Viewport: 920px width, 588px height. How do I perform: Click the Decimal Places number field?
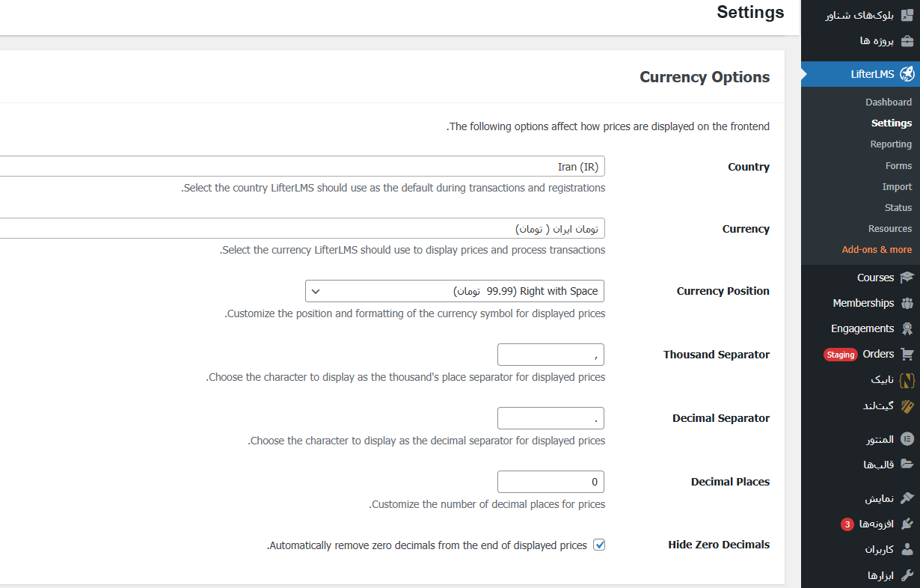pyautogui.click(x=551, y=482)
